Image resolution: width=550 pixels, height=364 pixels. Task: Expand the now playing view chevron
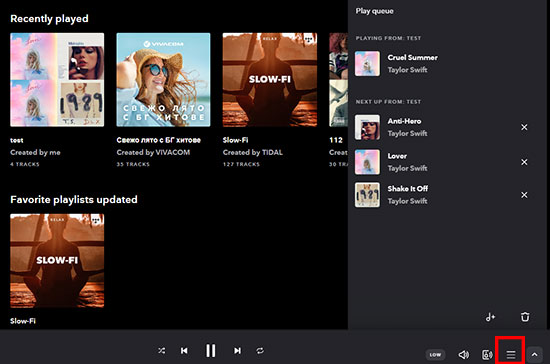pos(534,355)
